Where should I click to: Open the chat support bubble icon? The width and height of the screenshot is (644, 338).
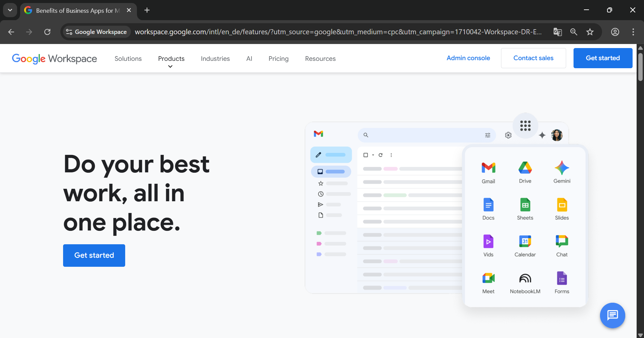point(612,315)
